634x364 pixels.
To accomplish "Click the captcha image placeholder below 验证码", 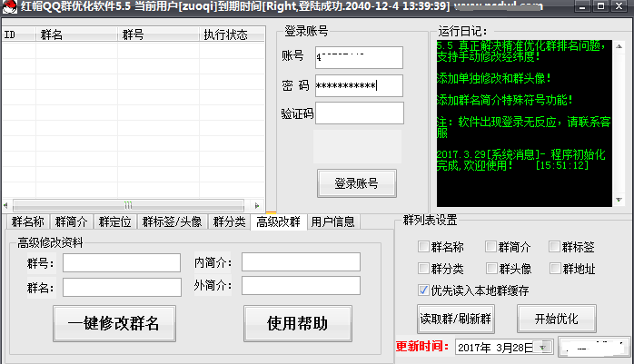I will [x=358, y=147].
